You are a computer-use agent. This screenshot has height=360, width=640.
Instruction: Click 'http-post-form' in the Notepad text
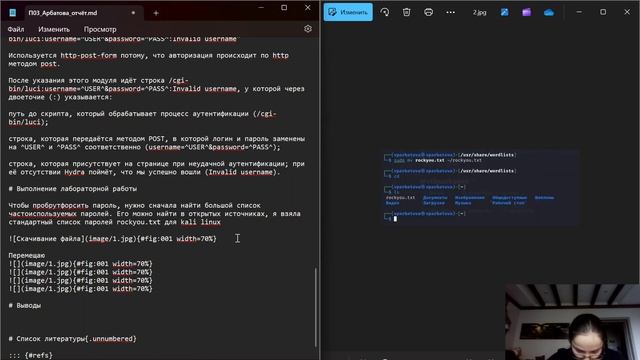[x=89, y=56]
